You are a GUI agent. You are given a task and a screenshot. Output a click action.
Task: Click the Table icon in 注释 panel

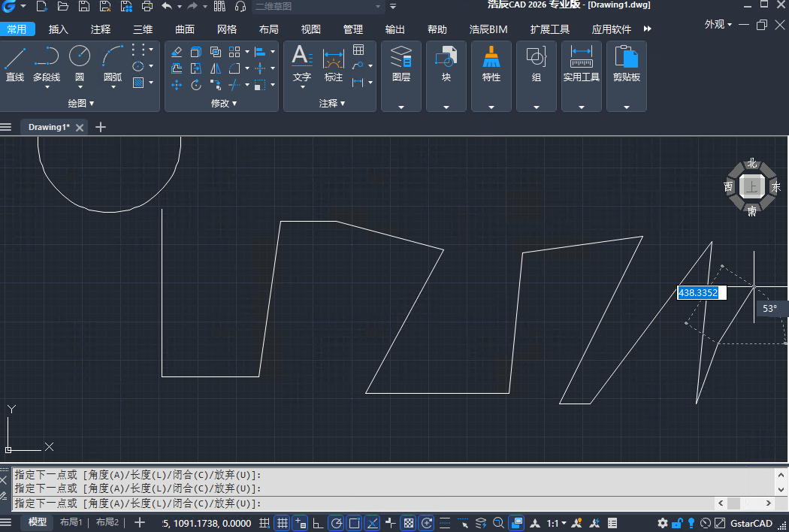[358, 50]
